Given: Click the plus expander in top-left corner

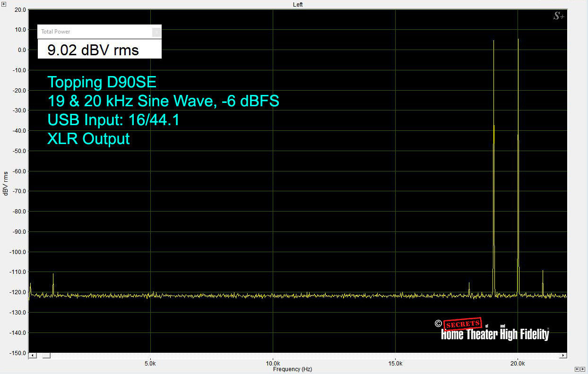Looking at the screenshot, I should 4,4.
